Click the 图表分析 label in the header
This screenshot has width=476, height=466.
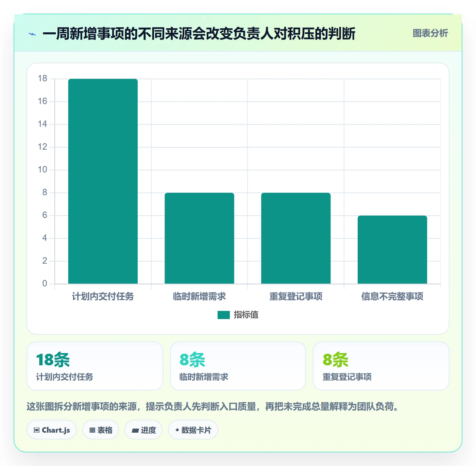(x=430, y=33)
